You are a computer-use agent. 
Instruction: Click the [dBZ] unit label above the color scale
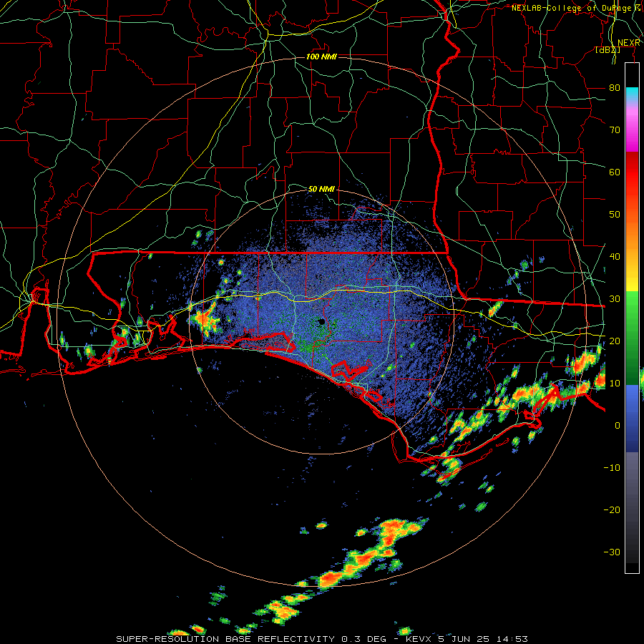point(608,50)
